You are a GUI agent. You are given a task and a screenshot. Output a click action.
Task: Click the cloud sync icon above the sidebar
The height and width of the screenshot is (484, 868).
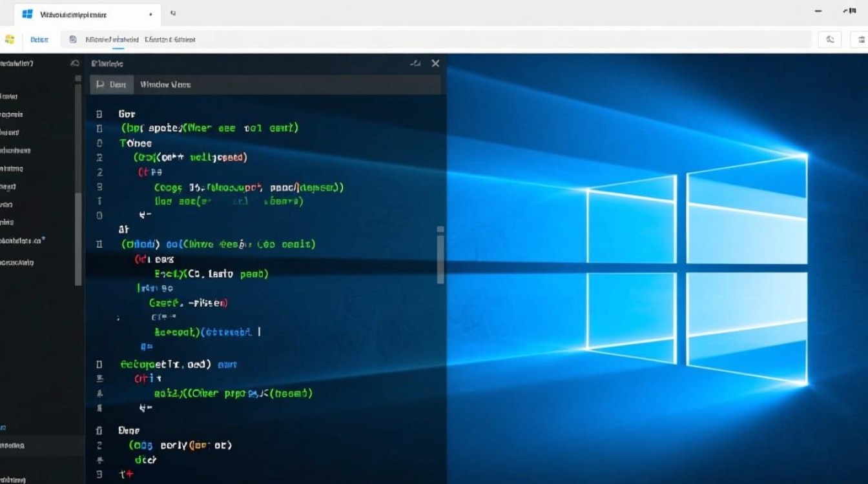[73, 63]
